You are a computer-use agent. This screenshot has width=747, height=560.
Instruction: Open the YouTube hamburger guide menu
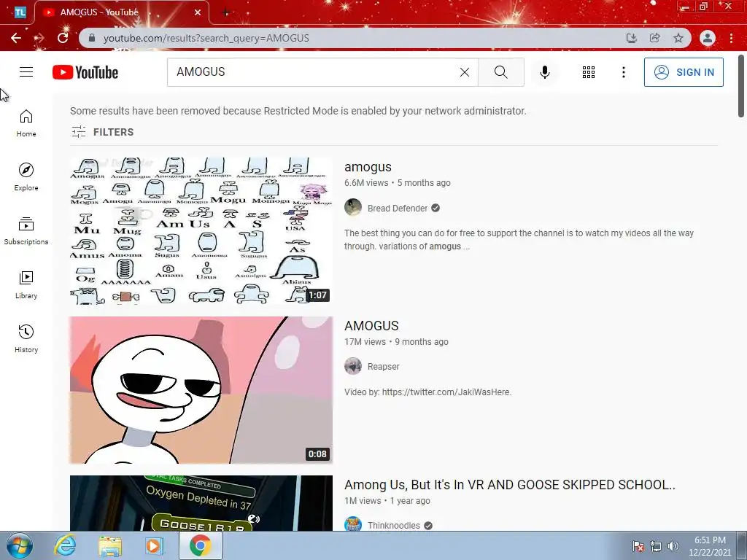26,72
